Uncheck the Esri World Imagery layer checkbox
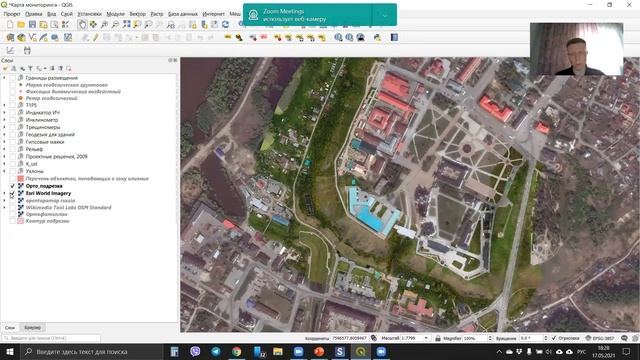 point(13,193)
